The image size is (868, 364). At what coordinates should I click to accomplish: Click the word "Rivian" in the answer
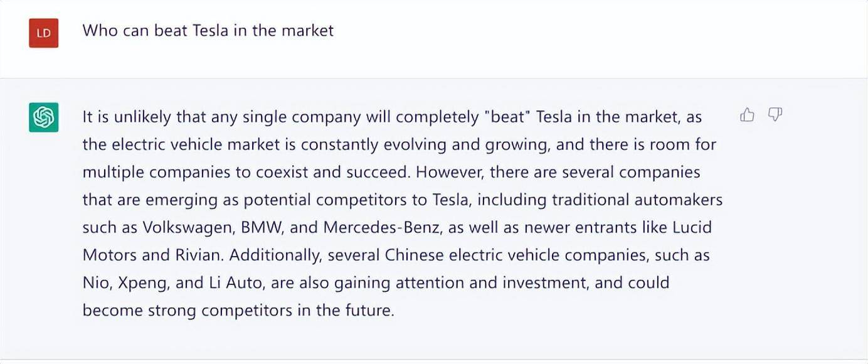pos(201,255)
